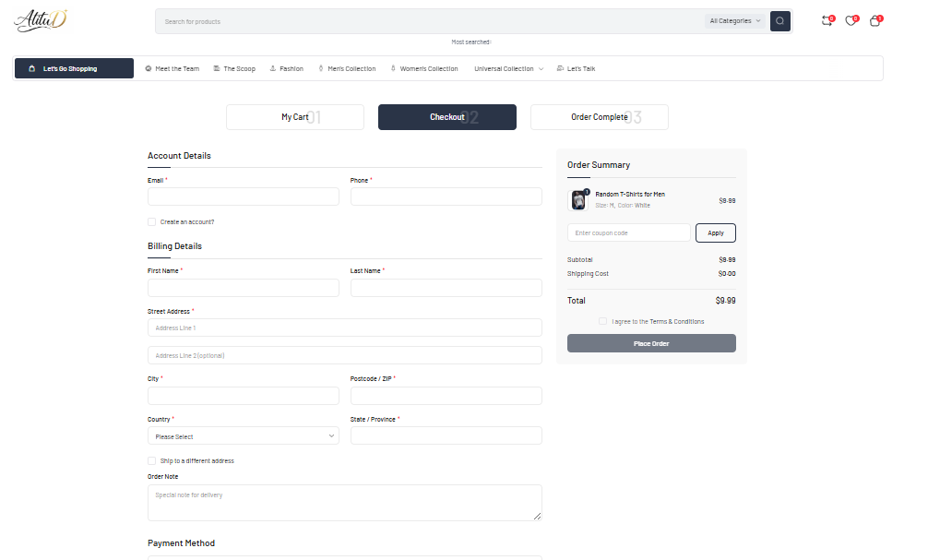
Task: Select the Order Complete step tab
Action: click(599, 117)
